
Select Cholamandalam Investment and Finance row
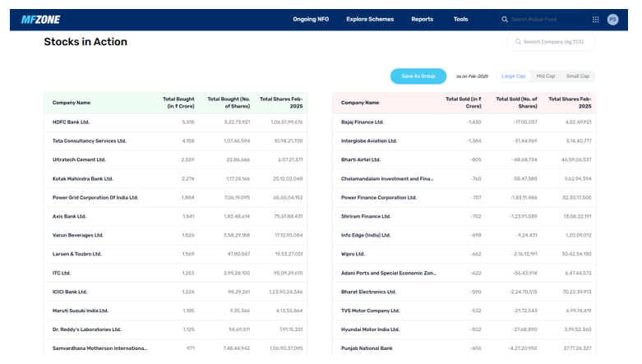[464, 178]
